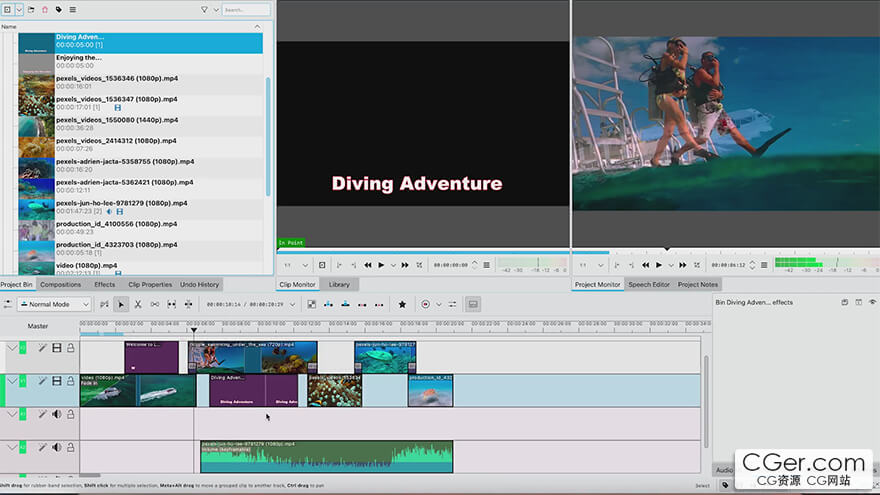The height and width of the screenshot is (495, 880).
Task: Click Overwrite Clip Zone in timeline icon
Action: tap(345, 304)
